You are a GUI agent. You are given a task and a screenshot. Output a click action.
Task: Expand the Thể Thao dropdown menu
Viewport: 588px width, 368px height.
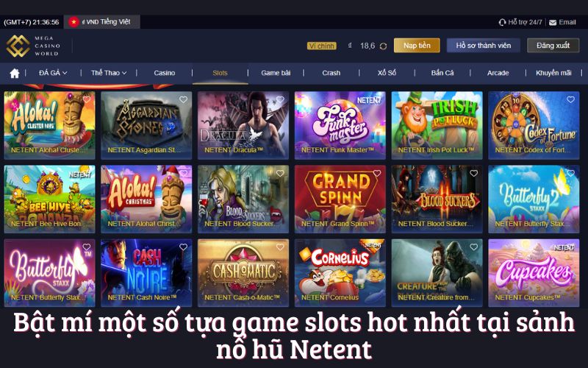(109, 73)
